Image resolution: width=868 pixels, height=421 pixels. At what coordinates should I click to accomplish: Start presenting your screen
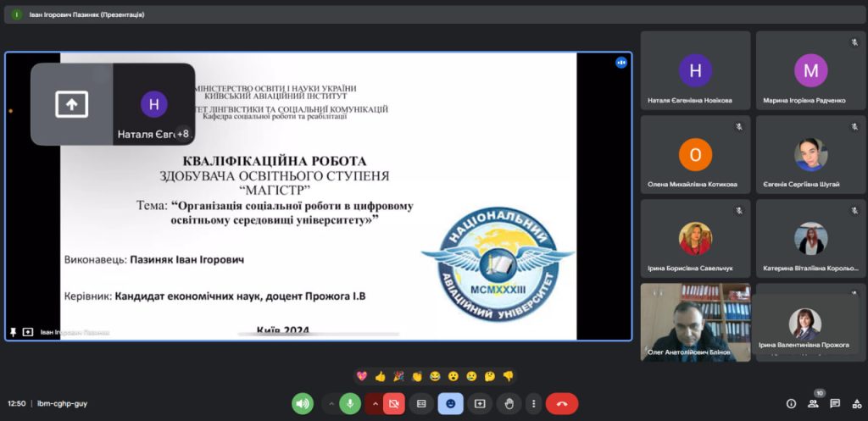(x=480, y=404)
